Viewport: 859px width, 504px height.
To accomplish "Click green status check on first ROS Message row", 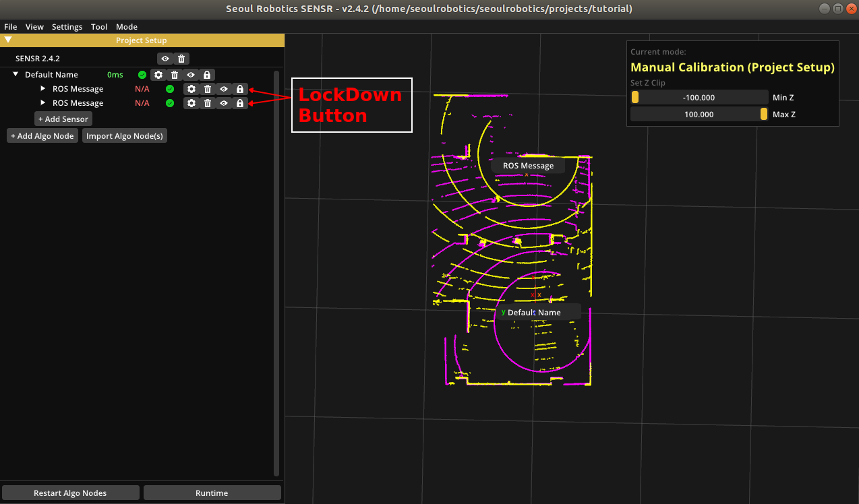I will [x=170, y=89].
